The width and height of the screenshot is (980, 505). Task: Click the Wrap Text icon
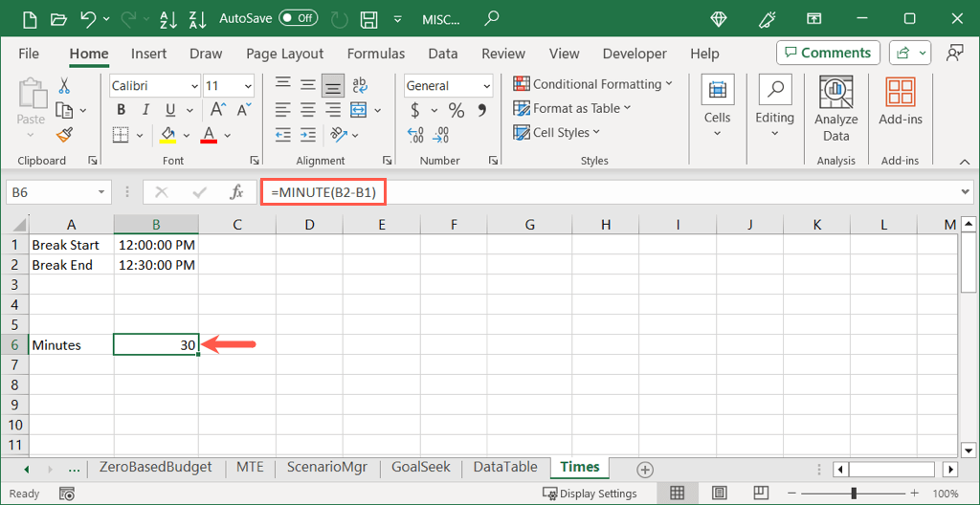(360, 86)
